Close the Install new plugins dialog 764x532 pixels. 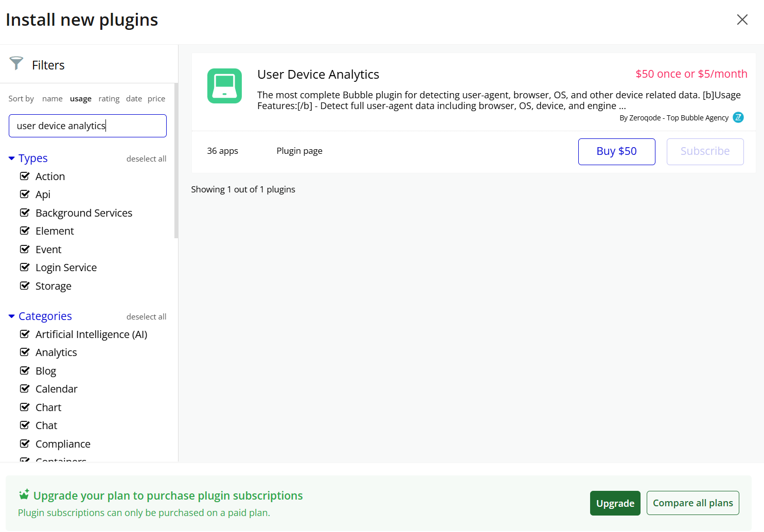(742, 20)
